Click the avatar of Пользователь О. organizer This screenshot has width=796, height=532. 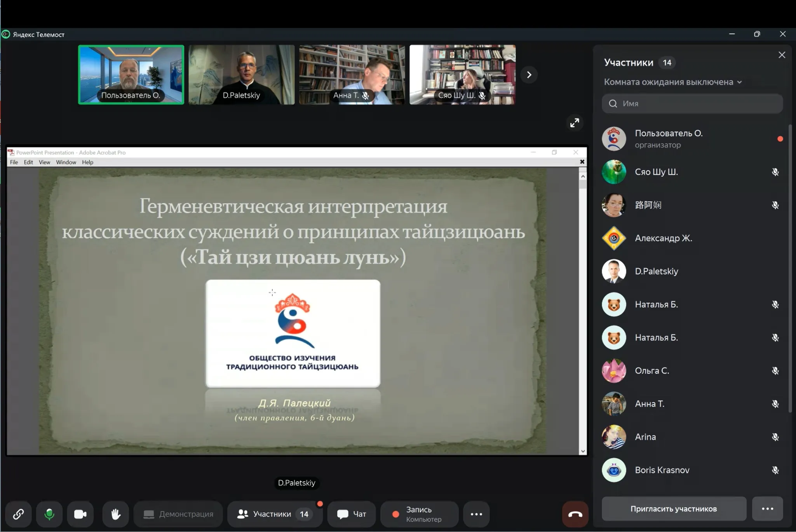[x=614, y=139]
